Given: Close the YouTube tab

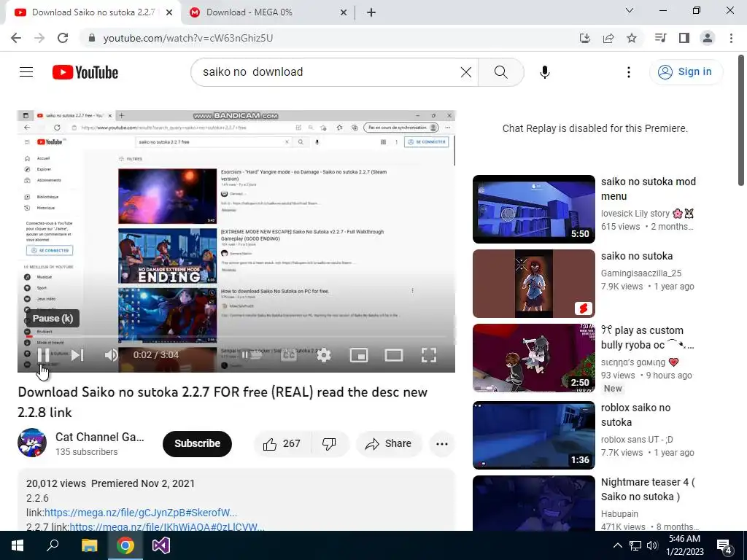Looking at the screenshot, I should (169, 13).
